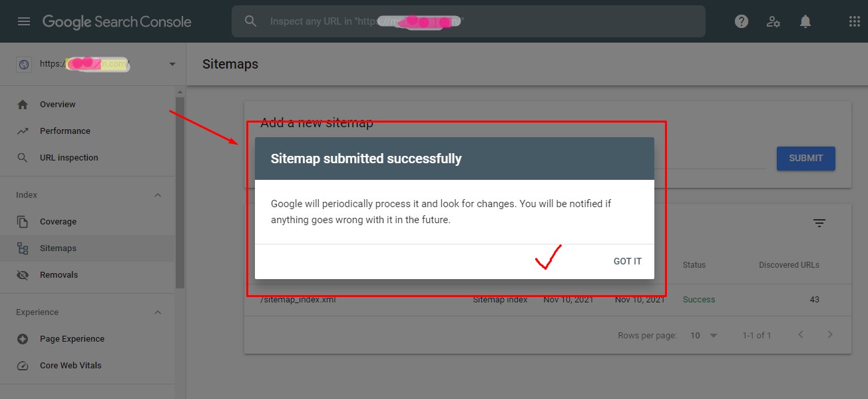Open Users and settings icon
Screen dimensions: 868x399
[773, 21]
